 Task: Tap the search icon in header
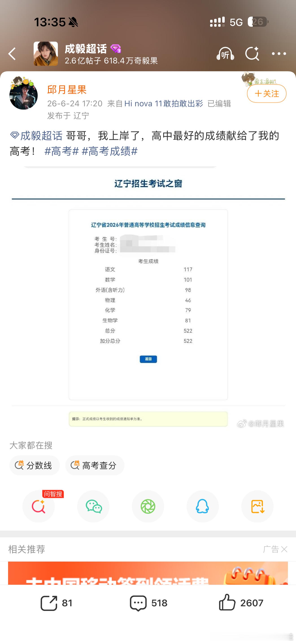[x=252, y=54]
